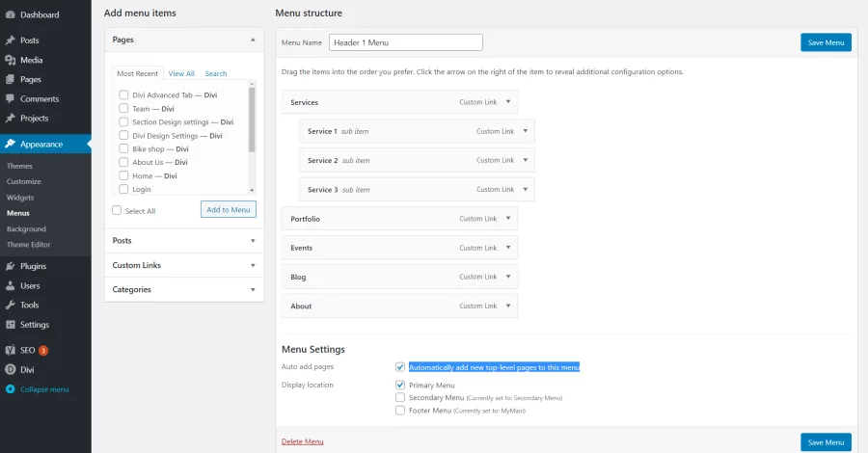Image resolution: width=868 pixels, height=453 pixels.
Task: Tick the Section Design settings checkbox
Action: point(123,121)
